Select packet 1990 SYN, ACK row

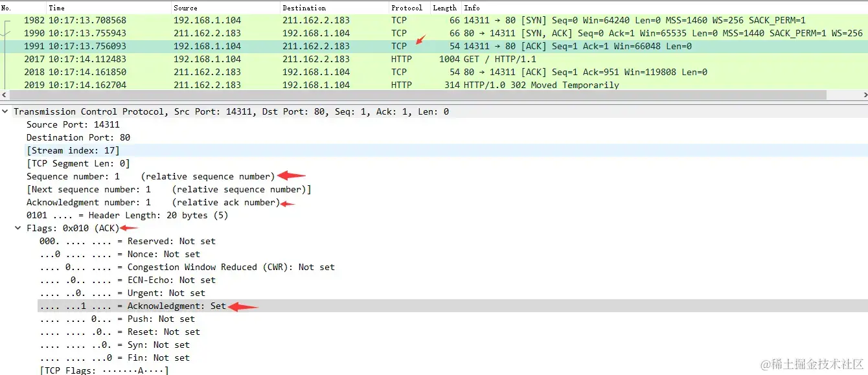[434, 33]
